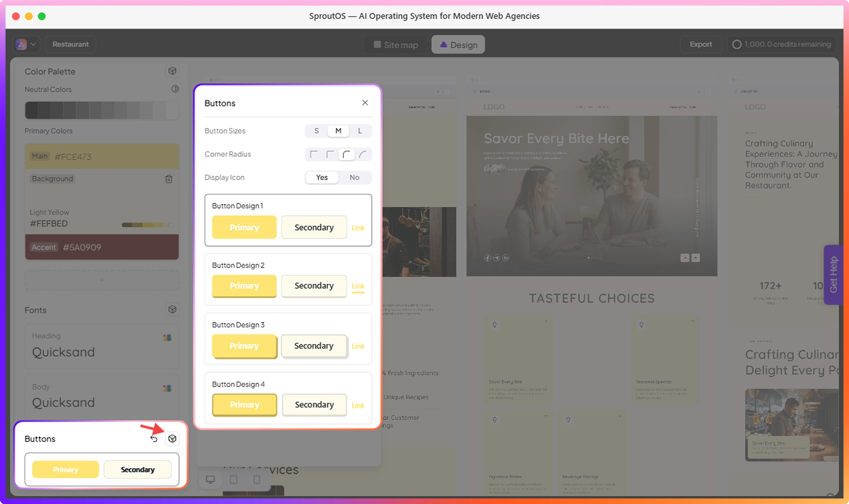Switch to the Site map tab
The image size is (849, 504).
pos(395,45)
